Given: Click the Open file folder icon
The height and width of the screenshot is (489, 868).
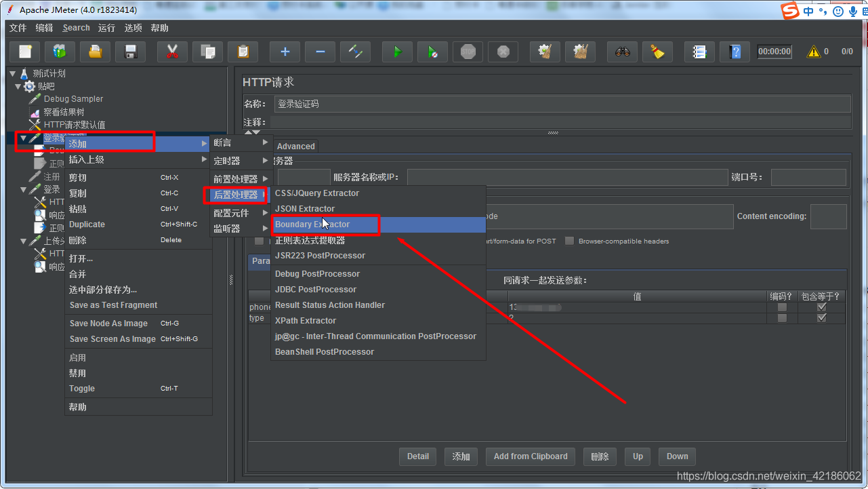Looking at the screenshot, I should pos(96,52).
